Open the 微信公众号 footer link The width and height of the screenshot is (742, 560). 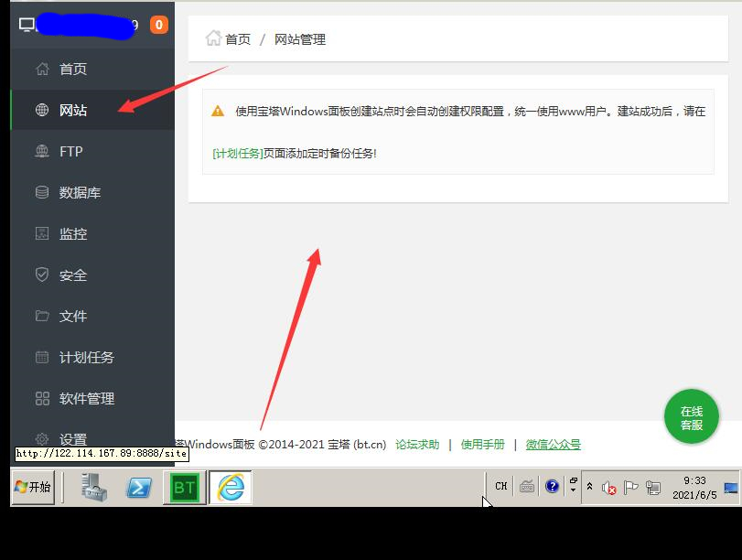click(554, 445)
